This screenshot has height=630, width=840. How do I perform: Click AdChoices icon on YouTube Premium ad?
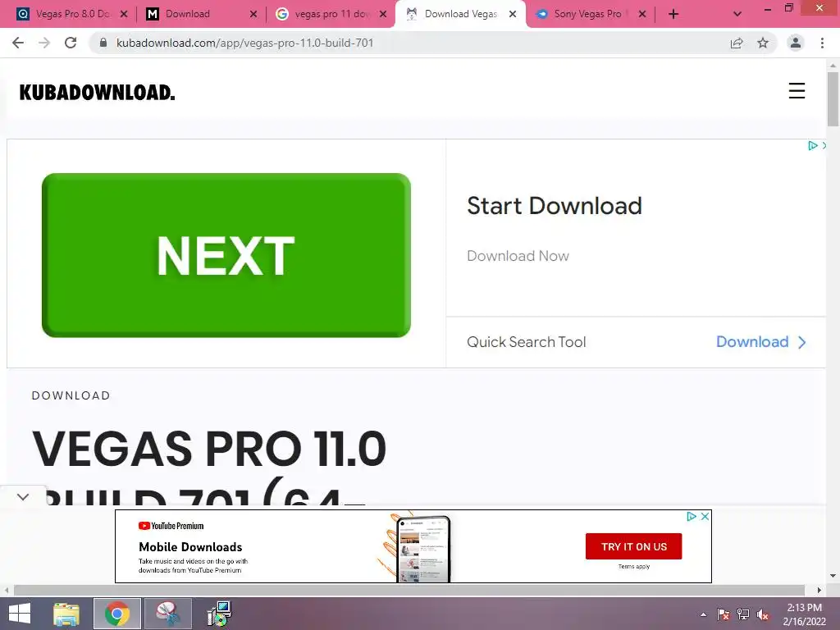click(x=692, y=517)
